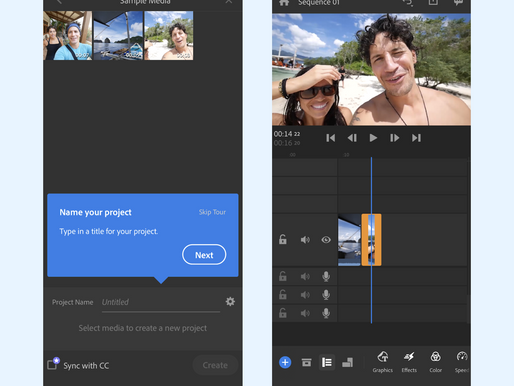
Task: Mute the middle audio track
Action: click(x=305, y=295)
